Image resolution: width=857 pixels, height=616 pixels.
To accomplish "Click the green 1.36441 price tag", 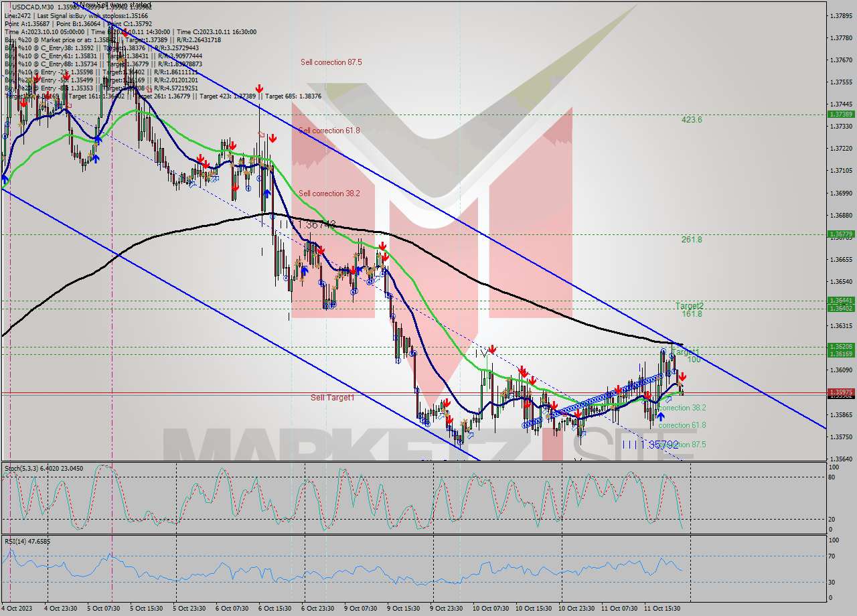I will click(x=840, y=301).
